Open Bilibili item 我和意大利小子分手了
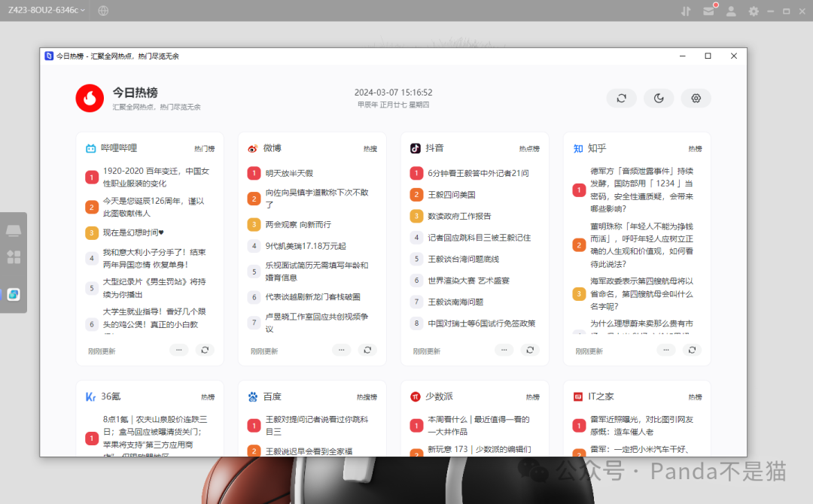The image size is (813, 504). click(x=154, y=259)
